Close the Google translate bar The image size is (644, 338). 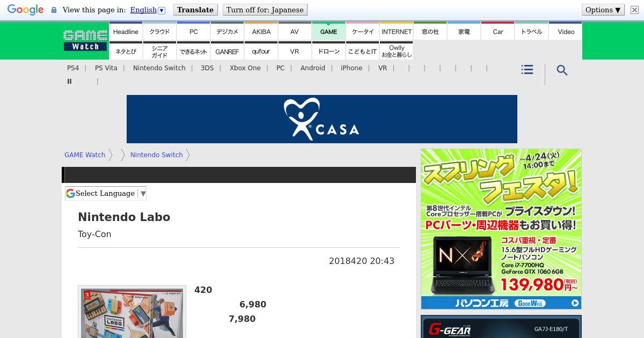click(634, 10)
